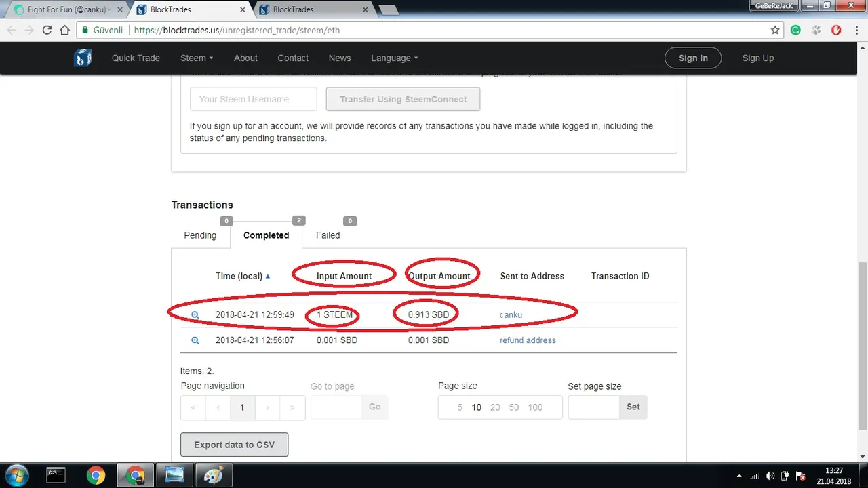Open the Chrome menu three dots
This screenshot has width=868, height=488.
point(856,30)
